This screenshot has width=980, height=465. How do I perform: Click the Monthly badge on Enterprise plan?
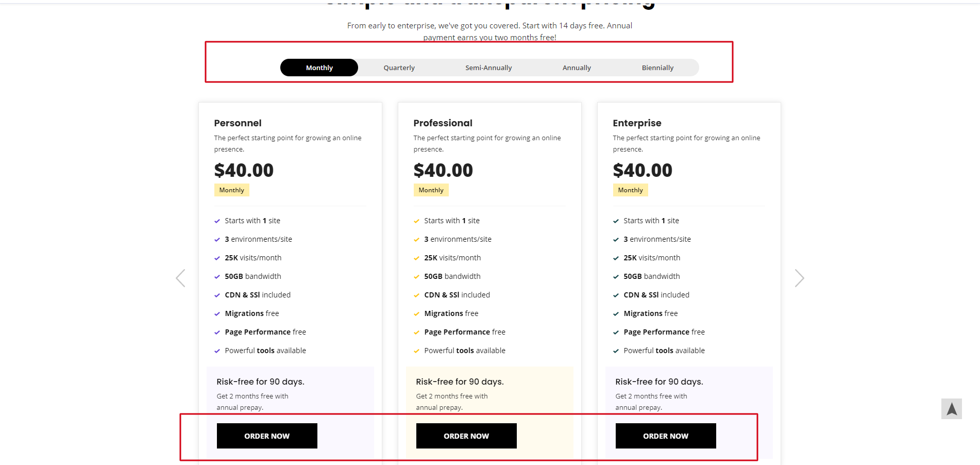coord(630,190)
